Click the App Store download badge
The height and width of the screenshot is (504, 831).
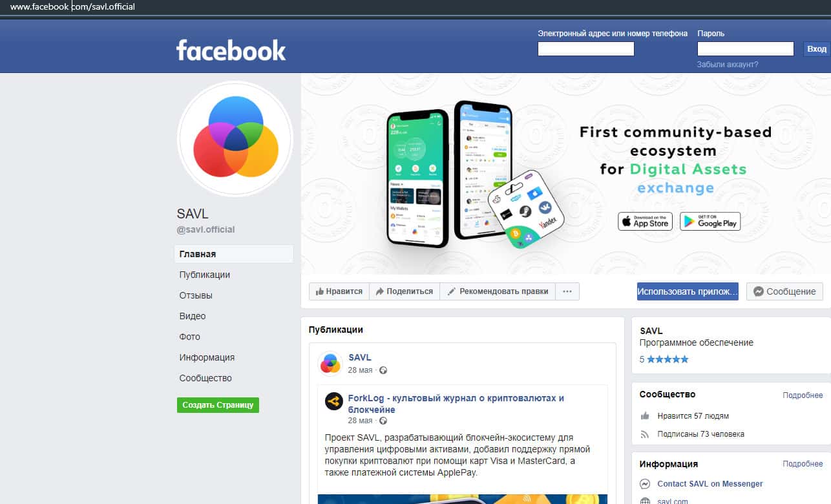coord(645,221)
